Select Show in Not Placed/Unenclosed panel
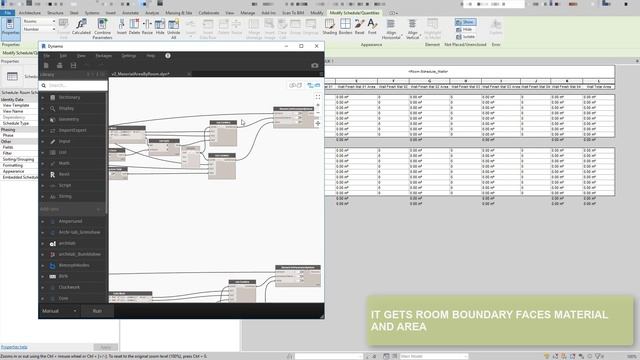This screenshot has height=360, width=640. tap(465, 22)
